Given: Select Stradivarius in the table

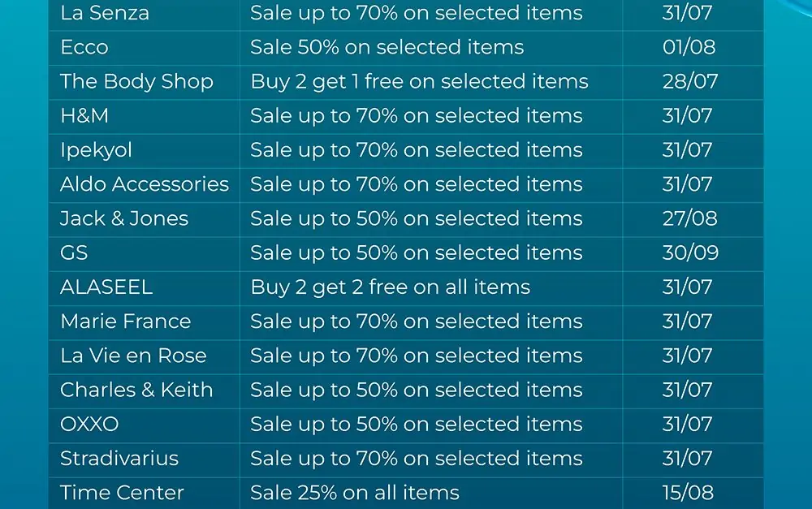Looking at the screenshot, I should coord(119,458).
